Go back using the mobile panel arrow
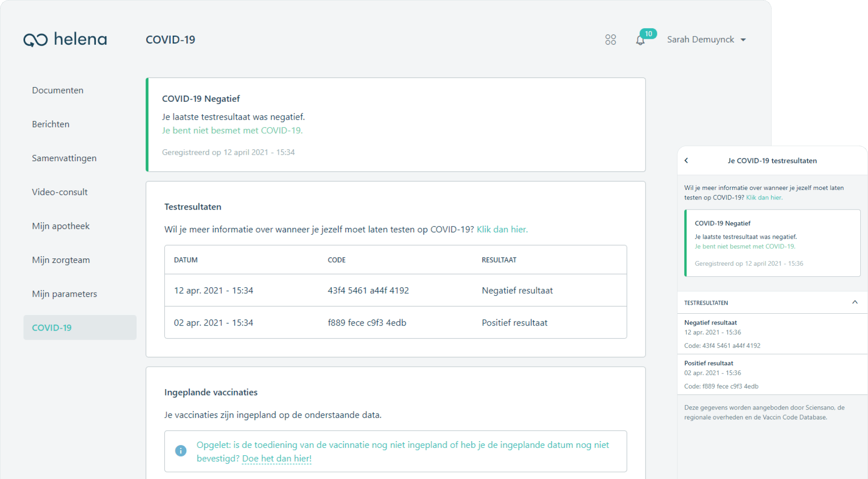The height and width of the screenshot is (479, 868). [686, 160]
